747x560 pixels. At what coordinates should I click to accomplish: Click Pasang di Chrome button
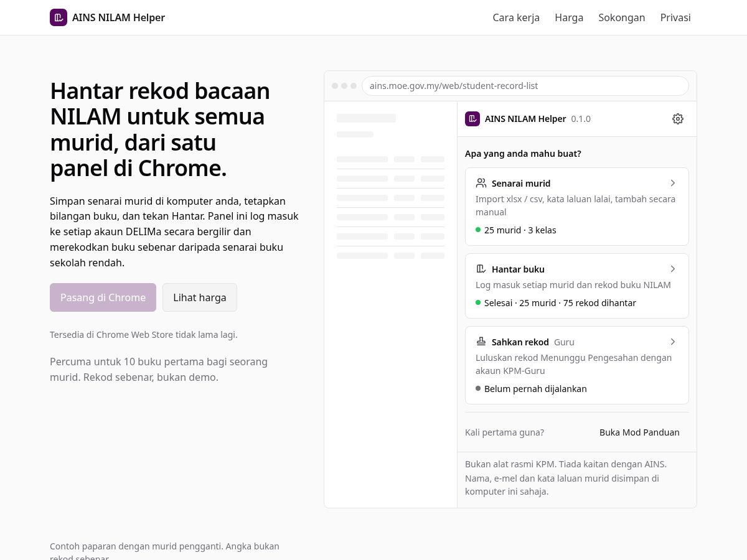[x=103, y=297]
